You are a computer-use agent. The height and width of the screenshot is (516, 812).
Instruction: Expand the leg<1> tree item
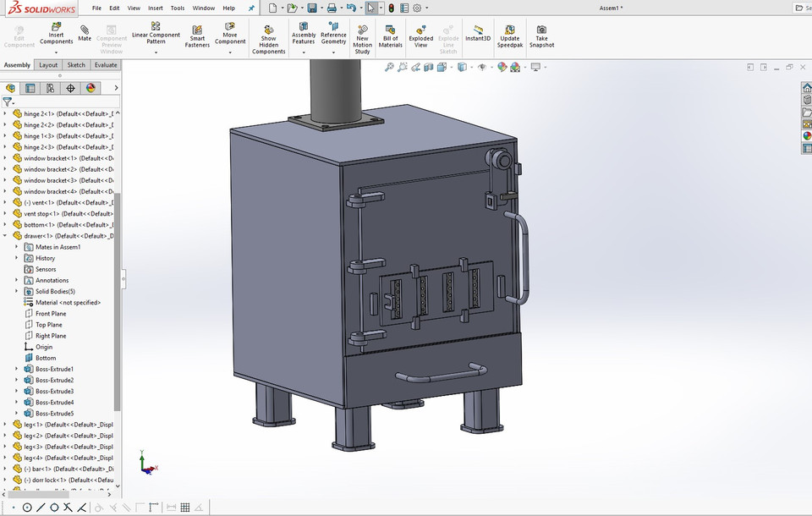[5, 425]
